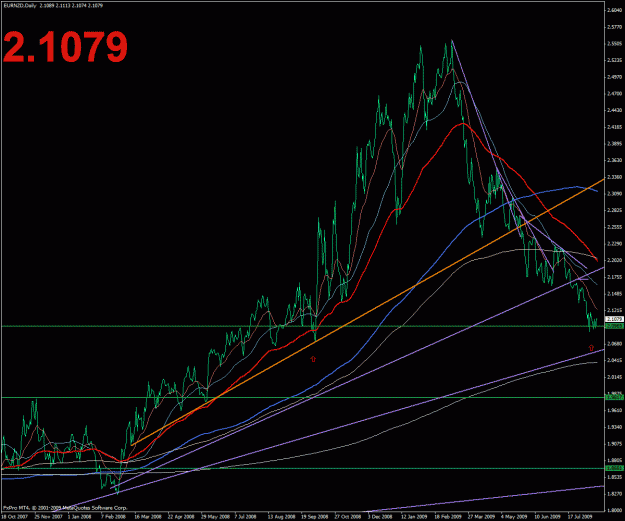
Task: Select the 27 Oct 2008 date label
Action: [348, 517]
